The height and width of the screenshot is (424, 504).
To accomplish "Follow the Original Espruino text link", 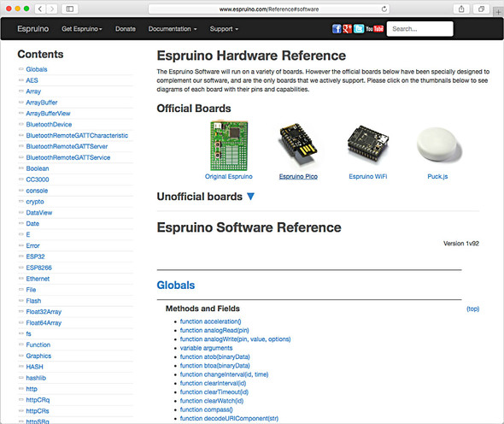I will [x=229, y=176].
